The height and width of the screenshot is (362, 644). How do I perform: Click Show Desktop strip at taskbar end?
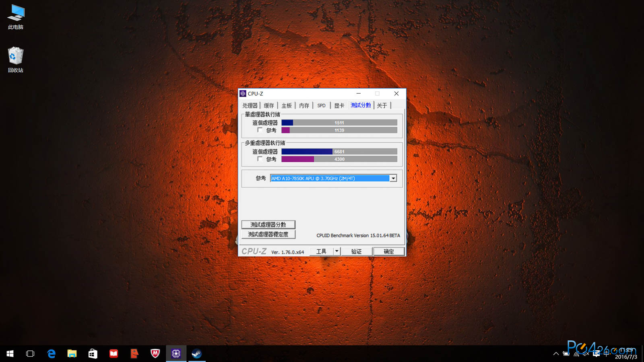(x=643, y=354)
